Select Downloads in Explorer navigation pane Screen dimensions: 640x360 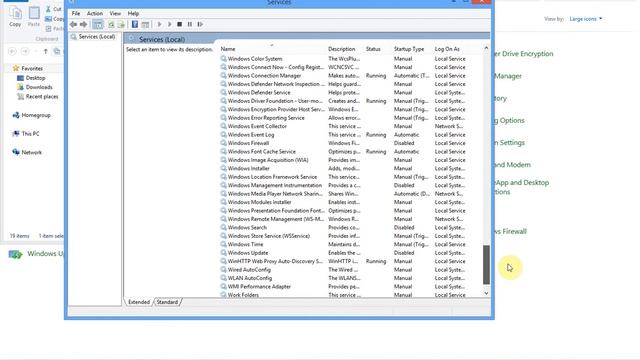[x=39, y=87]
